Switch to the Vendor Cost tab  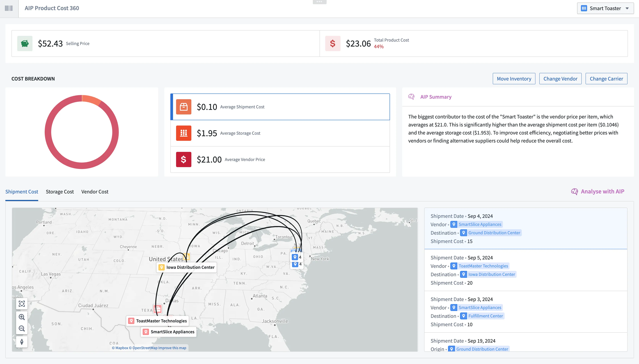coord(95,192)
